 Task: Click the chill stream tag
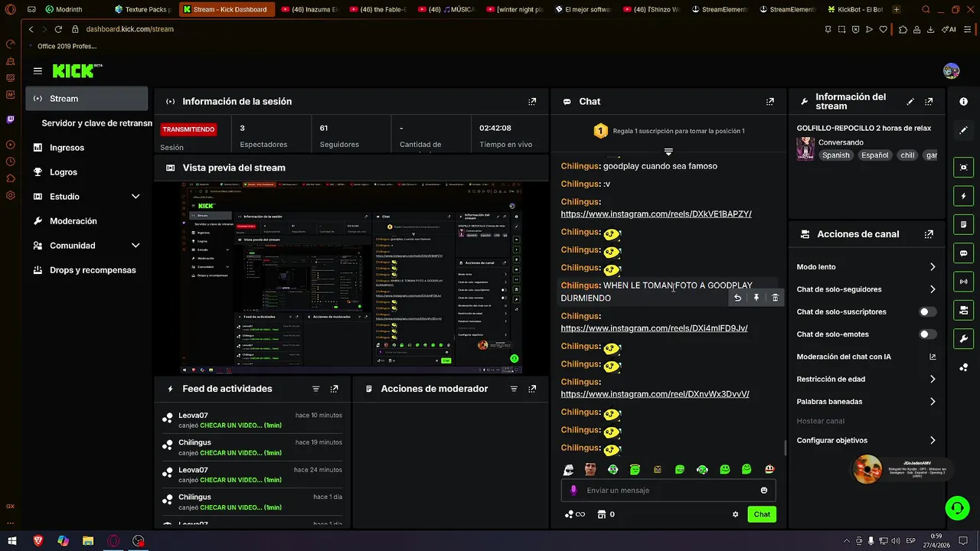pos(907,155)
